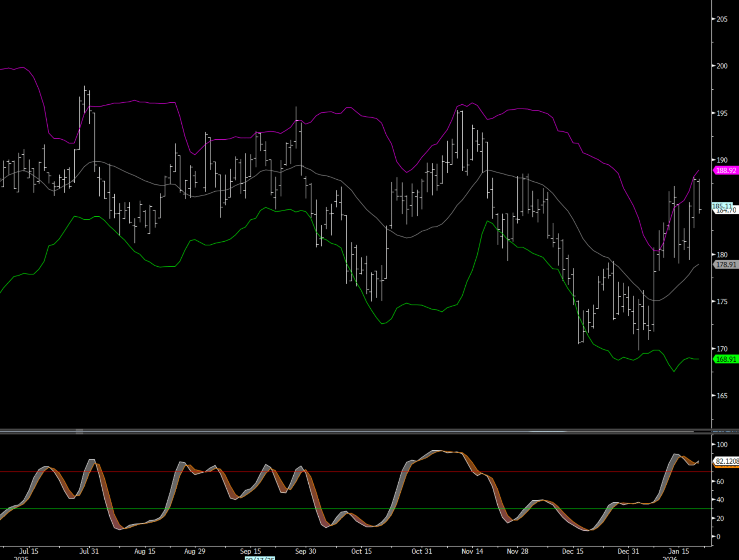Grab the pane divider grip handle
The image size is (739, 560).
click(79, 431)
